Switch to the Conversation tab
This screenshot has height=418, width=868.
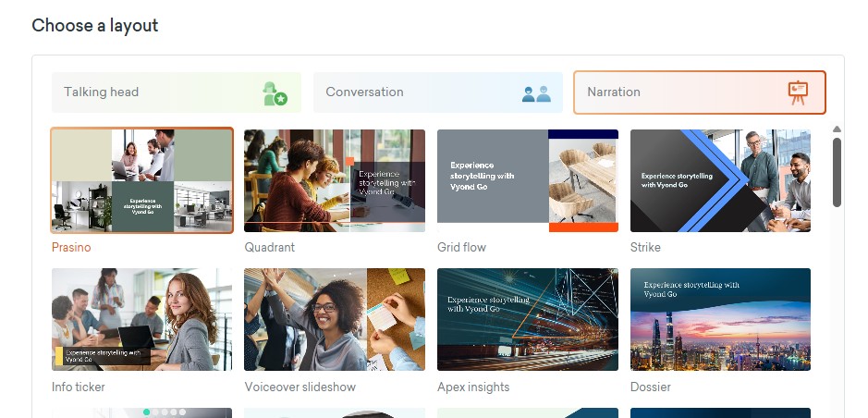(438, 92)
